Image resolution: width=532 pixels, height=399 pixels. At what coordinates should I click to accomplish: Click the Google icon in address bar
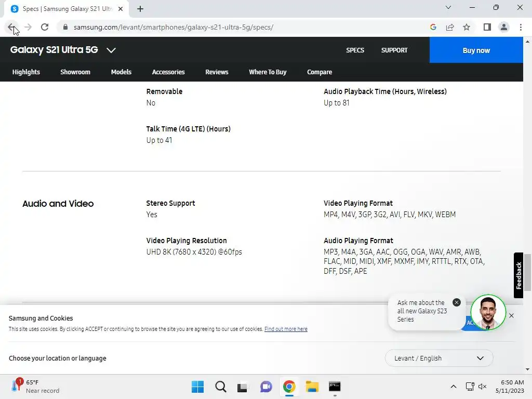point(433,27)
